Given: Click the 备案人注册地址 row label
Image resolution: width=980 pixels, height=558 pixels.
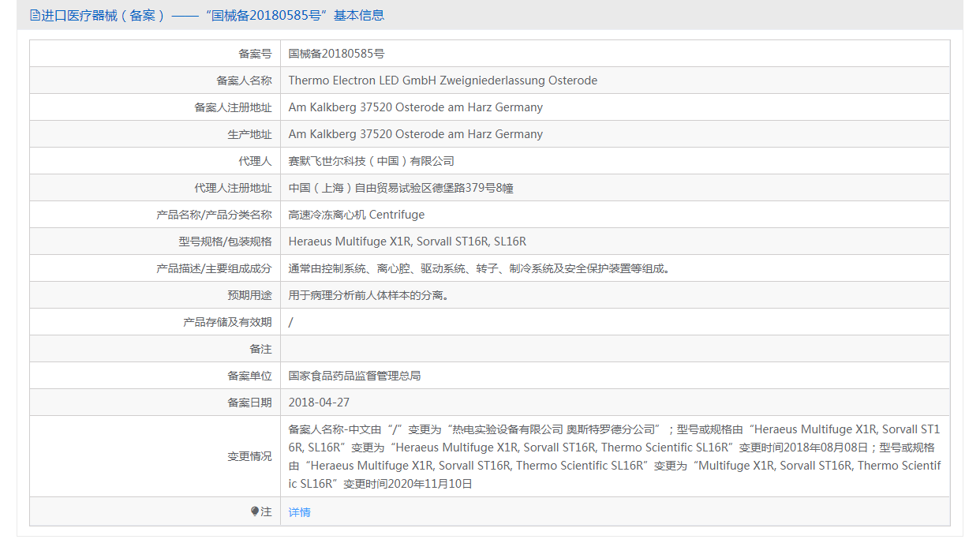Looking at the screenshot, I should pyautogui.click(x=233, y=107).
